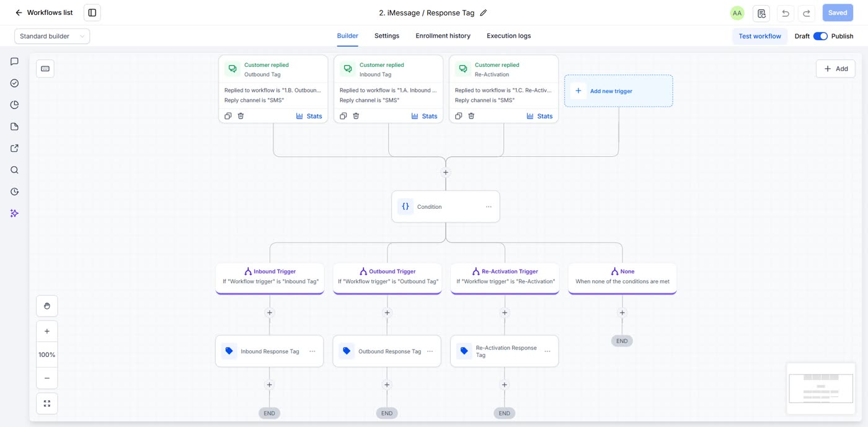868x427 pixels.
Task: Open conversations chat icon in left sidebar
Action: point(14,61)
